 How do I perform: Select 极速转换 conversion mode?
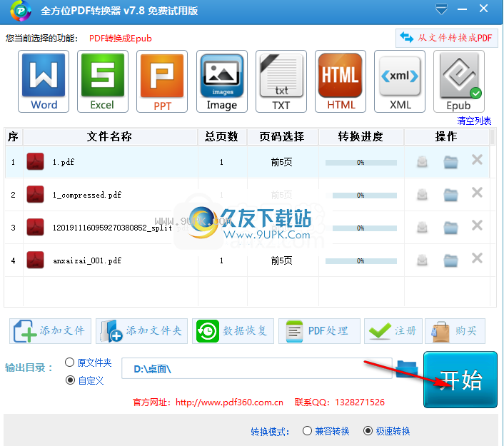(368, 430)
